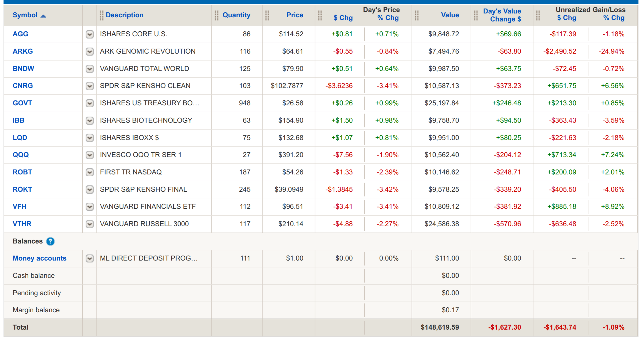Image resolution: width=644 pixels, height=342 pixels.
Task: Click the Total value cell $148,619.59
Action: tap(439, 327)
